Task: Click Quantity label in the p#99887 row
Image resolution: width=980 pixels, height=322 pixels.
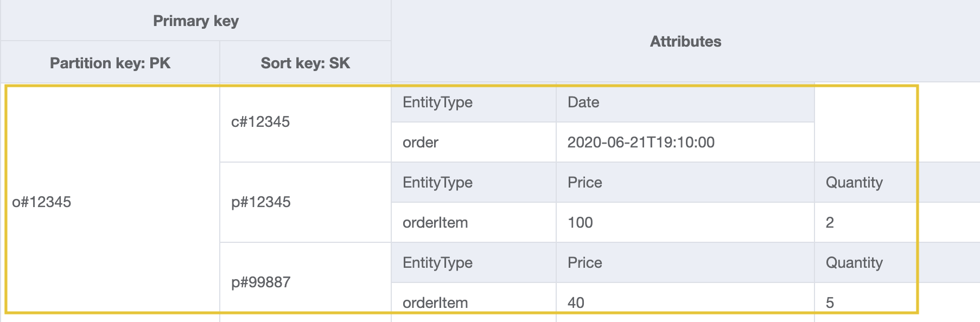Action: coord(854,263)
